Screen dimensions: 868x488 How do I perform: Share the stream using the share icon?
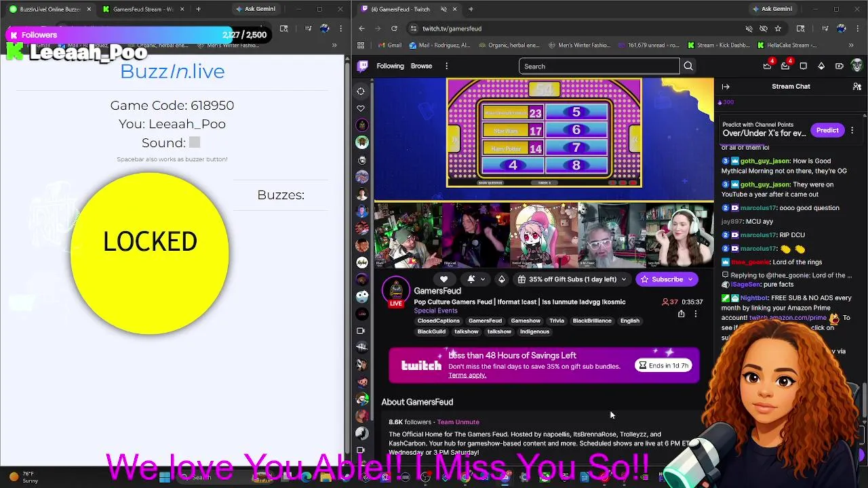(681, 314)
